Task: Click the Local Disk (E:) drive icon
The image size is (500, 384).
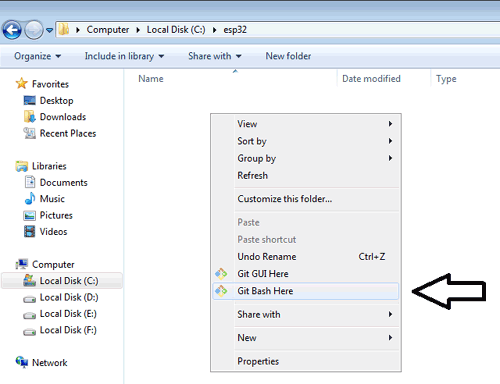Action: point(30,315)
